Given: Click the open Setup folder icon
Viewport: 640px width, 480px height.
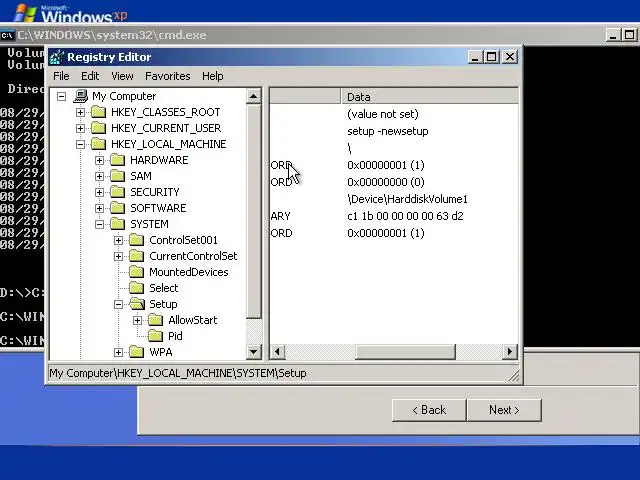Looking at the screenshot, I should [137, 304].
